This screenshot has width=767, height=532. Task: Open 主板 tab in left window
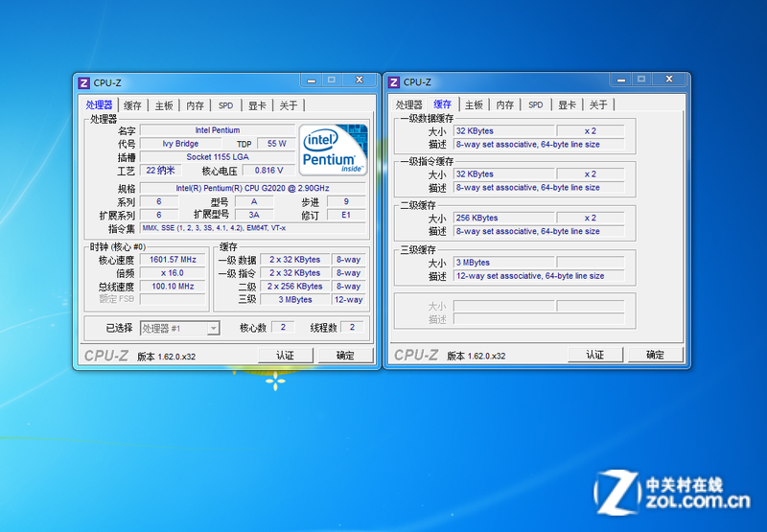tap(164, 105)
